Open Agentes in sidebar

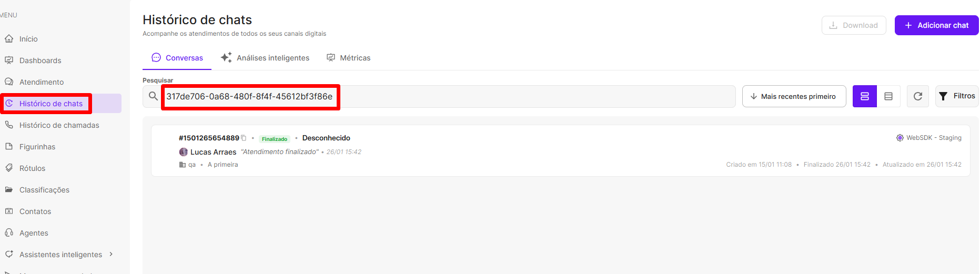click(34, 233)
